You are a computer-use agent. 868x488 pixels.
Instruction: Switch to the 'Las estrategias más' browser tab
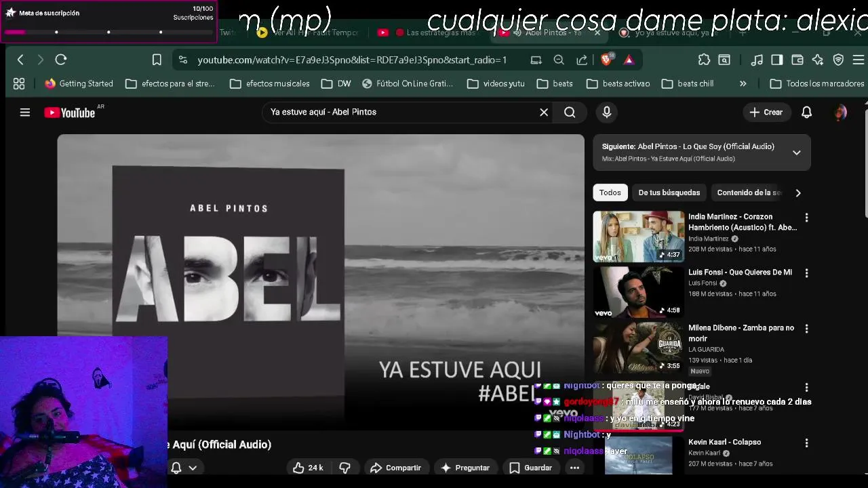click(434, 33)
